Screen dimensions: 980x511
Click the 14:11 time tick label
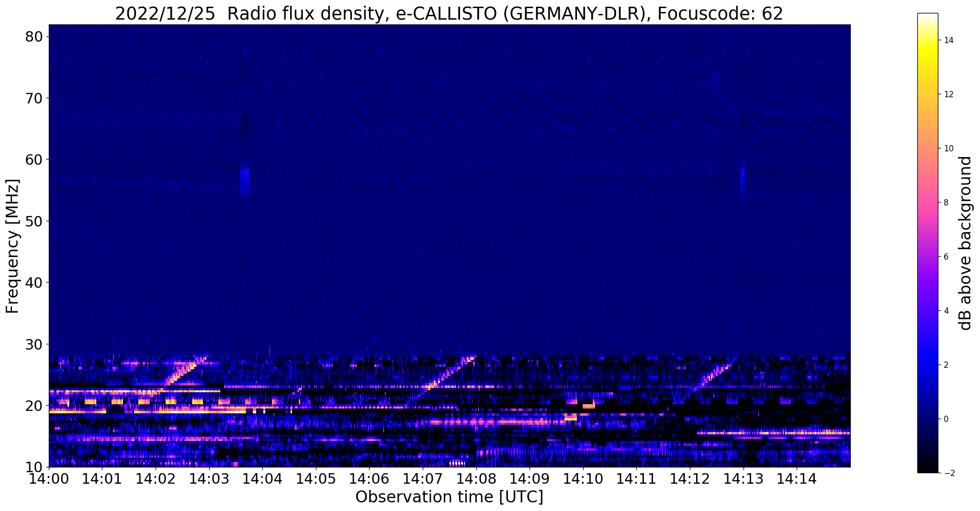[x=636, y=478]
